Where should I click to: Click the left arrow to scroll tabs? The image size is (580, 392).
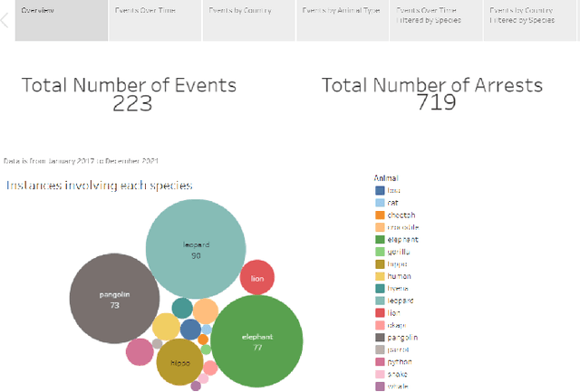5,20
